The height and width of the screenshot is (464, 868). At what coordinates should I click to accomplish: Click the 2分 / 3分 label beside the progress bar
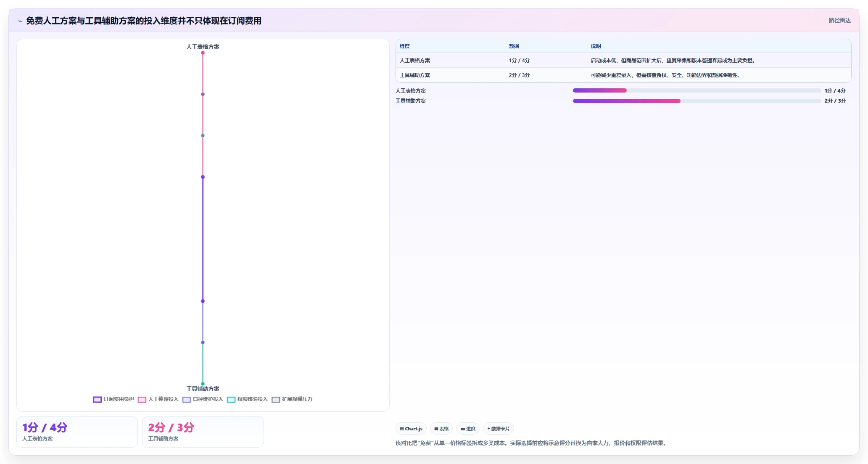click(835, 101)
